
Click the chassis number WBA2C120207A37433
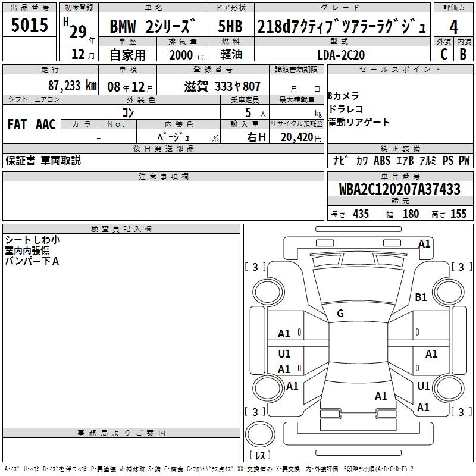[x=399, y=189]
